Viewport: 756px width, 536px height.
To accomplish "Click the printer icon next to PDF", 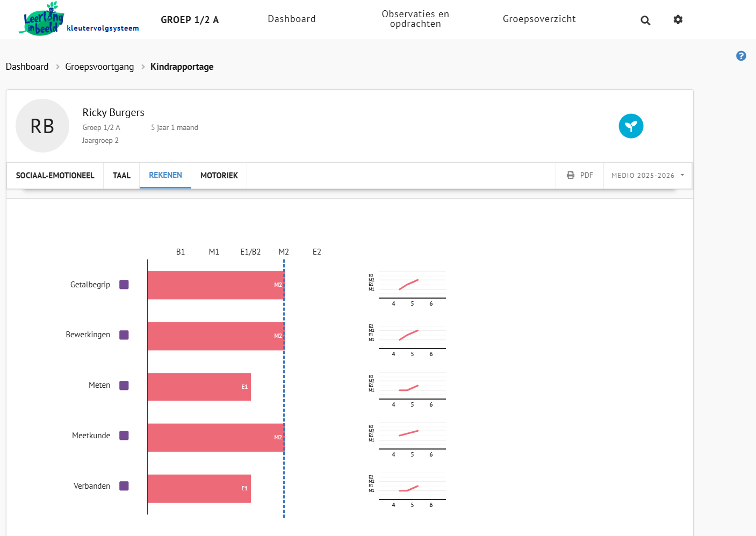I will point(571,175).
